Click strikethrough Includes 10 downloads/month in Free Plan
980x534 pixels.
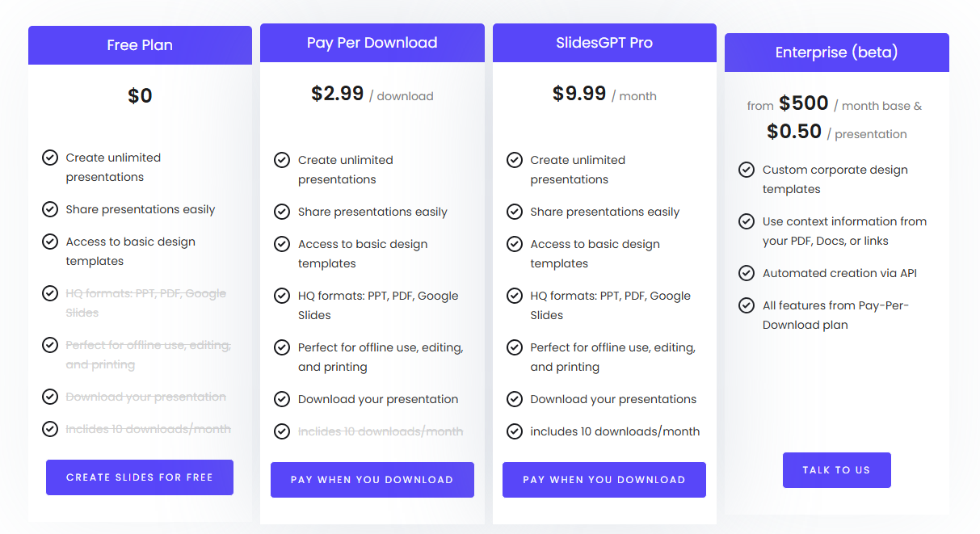[149, 429]
